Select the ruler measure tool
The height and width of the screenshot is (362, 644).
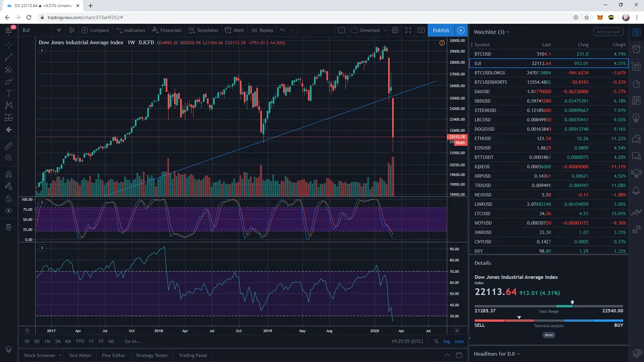[9, 146]
